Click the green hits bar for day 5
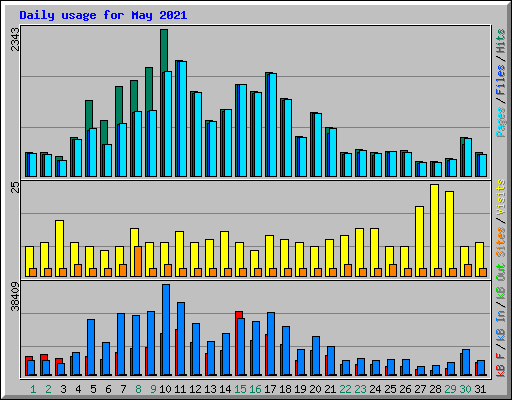 pos(89,115)
